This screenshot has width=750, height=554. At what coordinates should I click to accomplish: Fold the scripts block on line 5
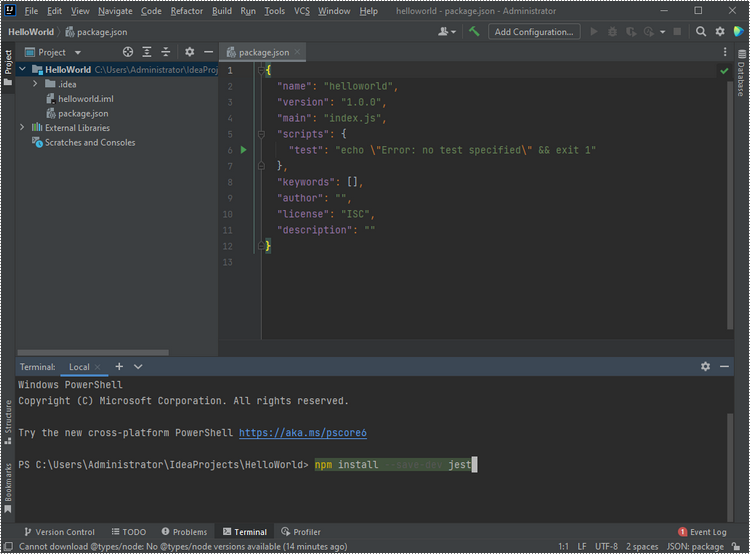pyautogui.click(x=261, y=134)
